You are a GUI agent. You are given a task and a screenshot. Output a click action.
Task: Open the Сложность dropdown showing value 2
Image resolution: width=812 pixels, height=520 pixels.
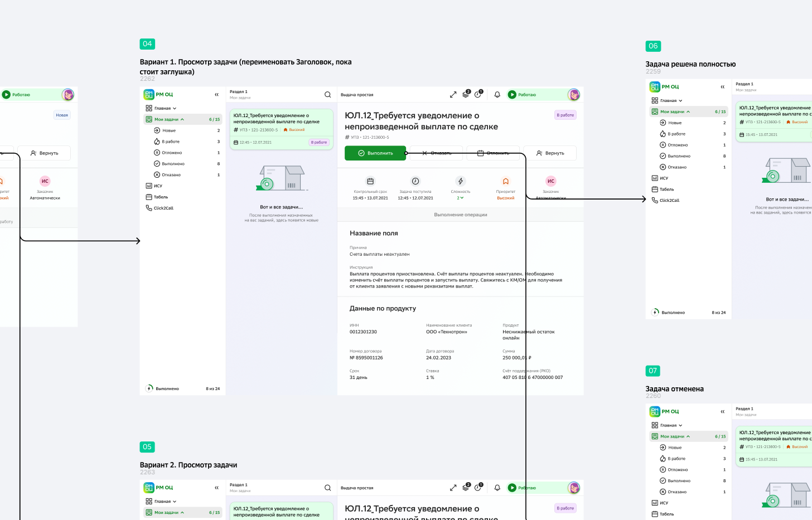(460, 198)
